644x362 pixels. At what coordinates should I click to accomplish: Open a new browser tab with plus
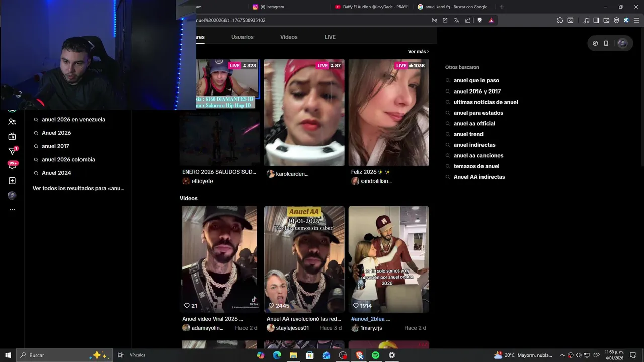[502, 7]
